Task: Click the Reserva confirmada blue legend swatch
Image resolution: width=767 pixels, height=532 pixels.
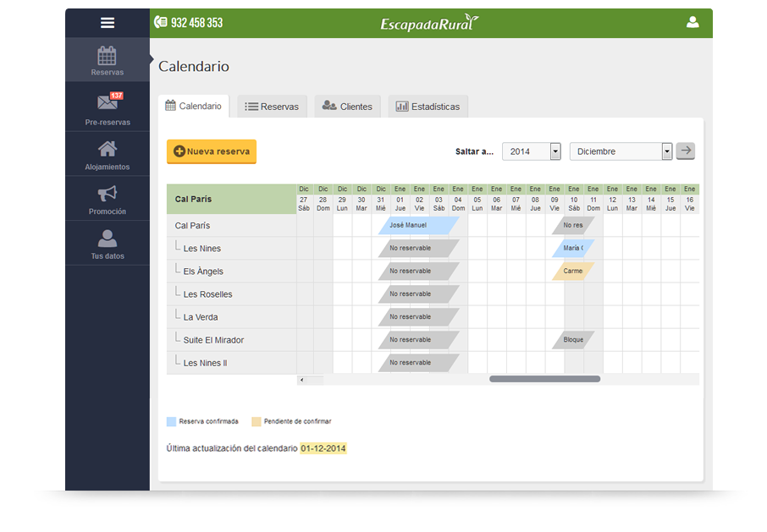Action: click(x=172, y=421)
